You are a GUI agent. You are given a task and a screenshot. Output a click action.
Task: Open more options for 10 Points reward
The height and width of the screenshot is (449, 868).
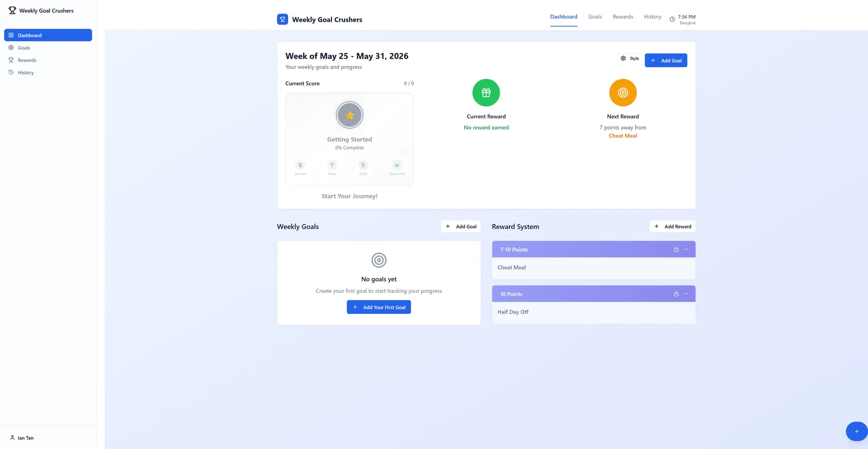click(686, 294)
